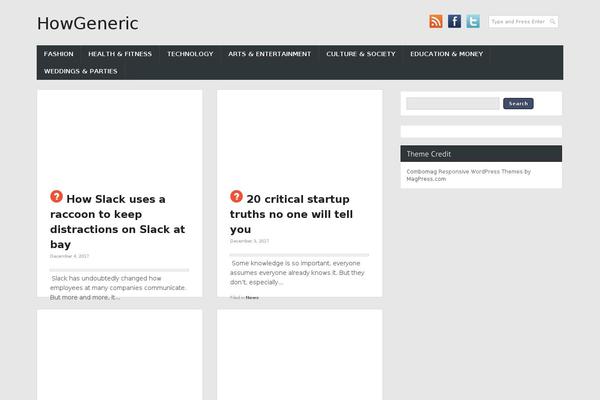Click the 'Some knowledge is so important' excerpt

297,273
